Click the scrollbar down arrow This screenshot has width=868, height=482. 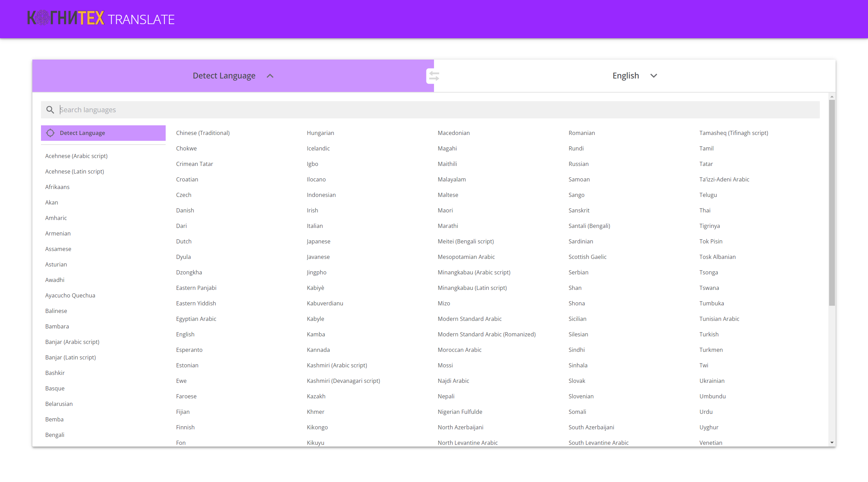coord(832,443)
